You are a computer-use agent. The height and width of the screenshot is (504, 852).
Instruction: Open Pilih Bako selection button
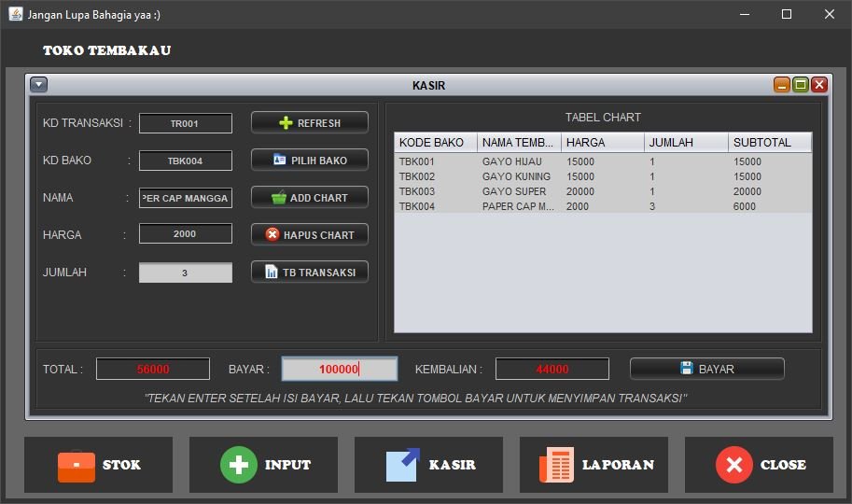pos(309,161)
